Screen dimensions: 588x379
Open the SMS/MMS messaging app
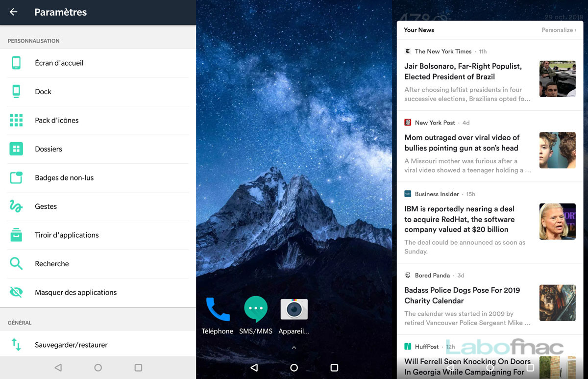point(255,309)
